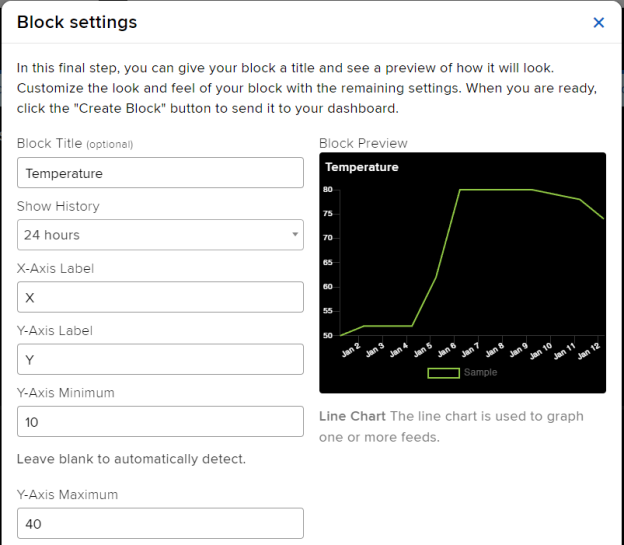Click the Jan 2 label on the chart axis
This screenshot has height=545, width=624.
348,351
